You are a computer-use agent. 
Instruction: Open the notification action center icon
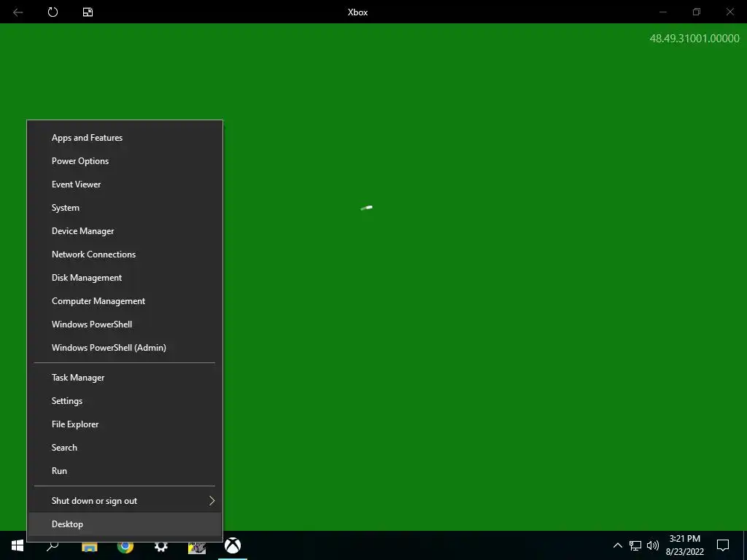(x=723, y=545)
